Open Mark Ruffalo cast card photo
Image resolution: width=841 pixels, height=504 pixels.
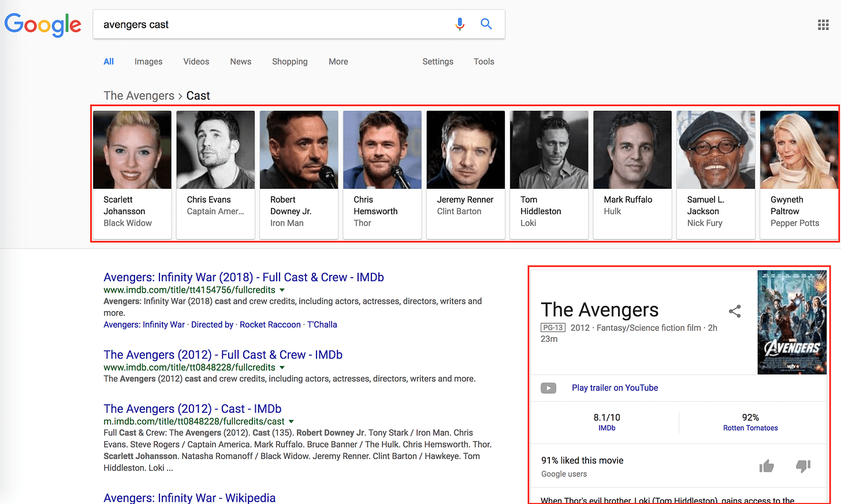(x=632, y=150)
